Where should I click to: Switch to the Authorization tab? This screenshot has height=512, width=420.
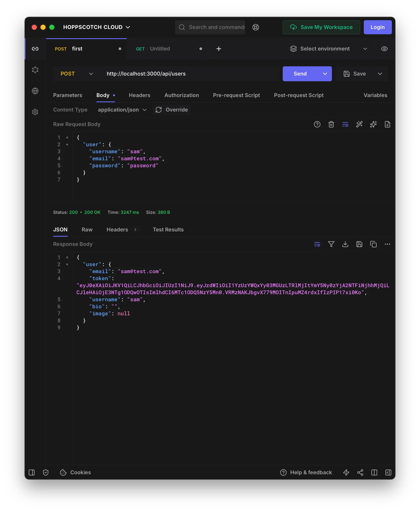click(182, 95)
